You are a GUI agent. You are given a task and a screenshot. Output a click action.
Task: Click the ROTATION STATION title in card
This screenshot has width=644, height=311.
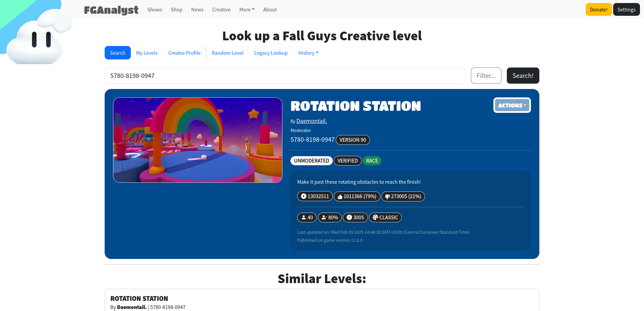coord(356,106)
